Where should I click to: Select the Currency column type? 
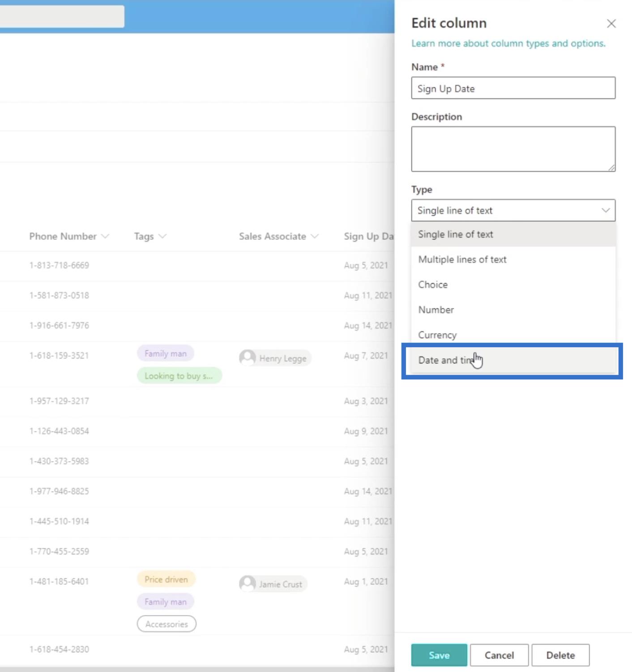[513, 335]
